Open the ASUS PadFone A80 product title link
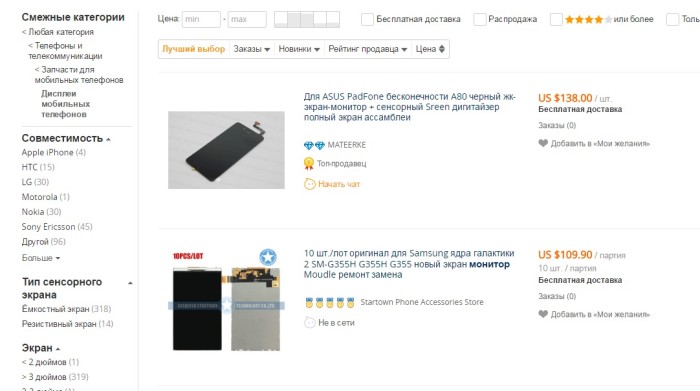The width and height of the screenshot is (700, 391). point(409,107)
